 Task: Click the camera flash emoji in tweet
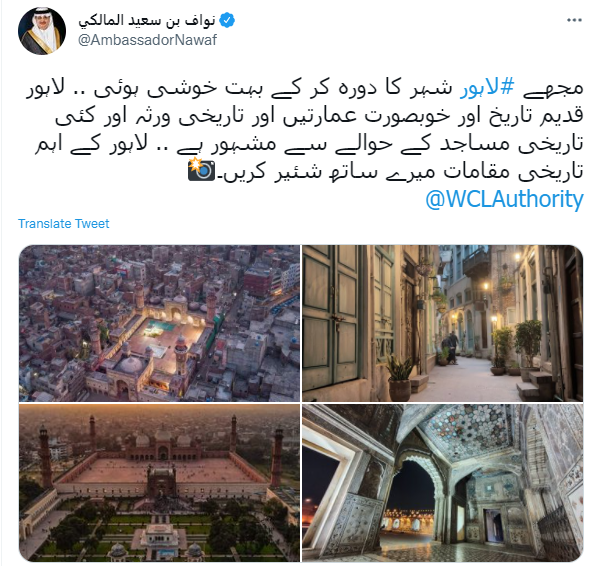(201, 169)
